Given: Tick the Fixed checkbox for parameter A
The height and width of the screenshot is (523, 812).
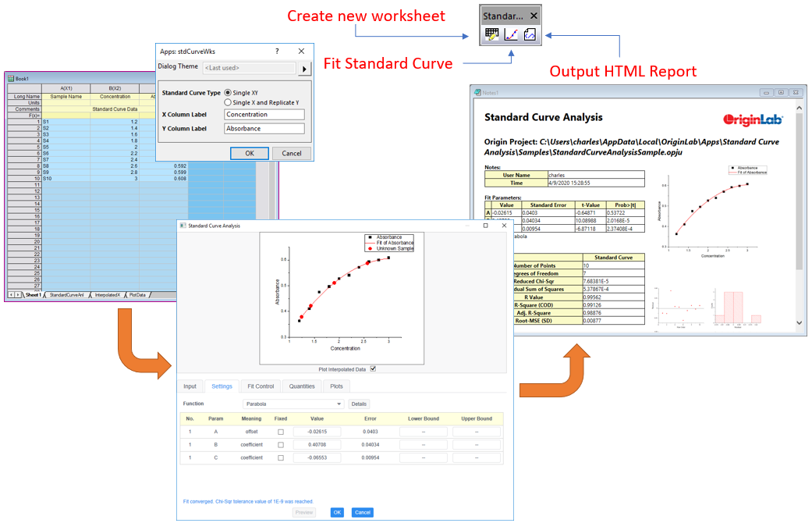Looking at the screenshot, I should 281,432.
